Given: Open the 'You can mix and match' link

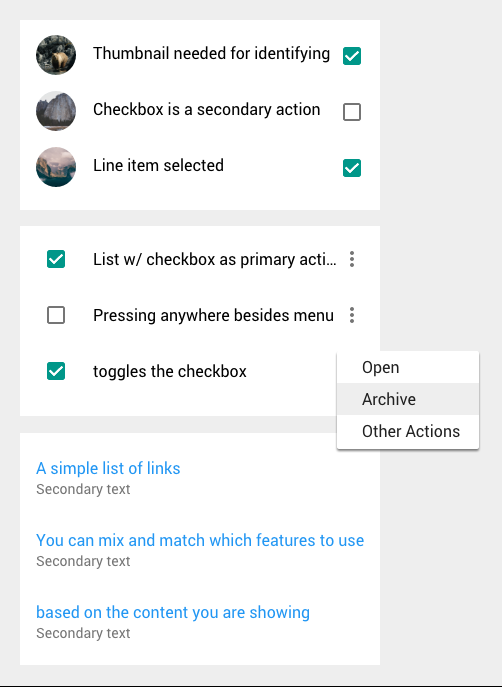Looking at the screenshot, I should click(200, 540).
